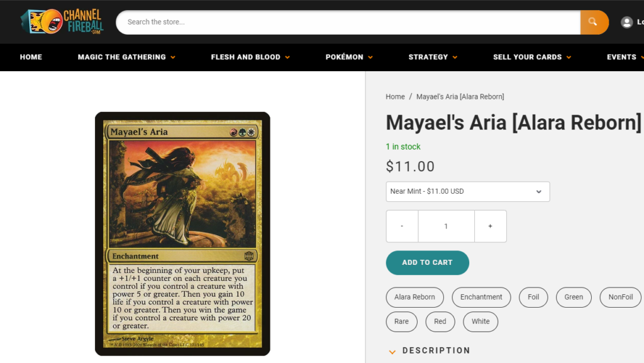644x363 pixels.
Task: Select the Foil tag
Action: tap(533, 298)
